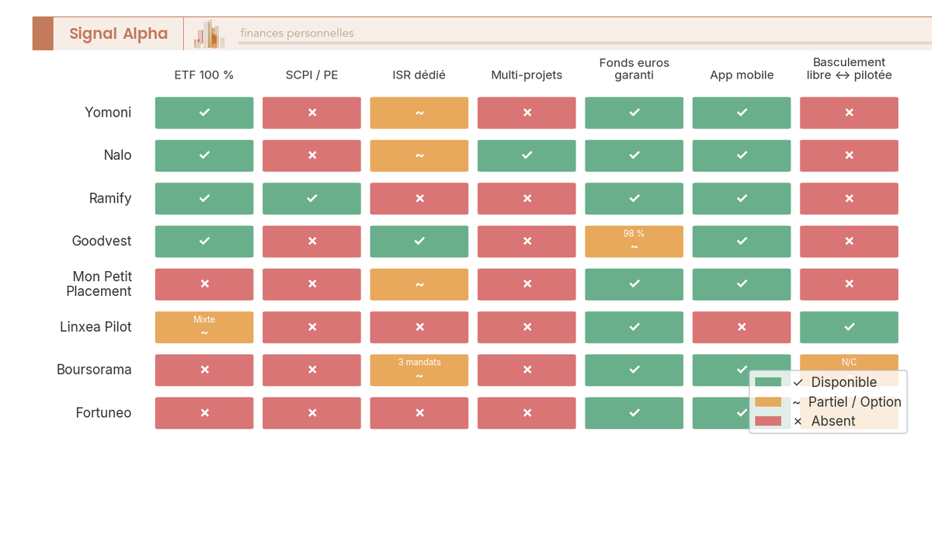Select the Yomoni ETF 100 % checkmark cell
This screenshot has width=932, height=560.
click(203, 113)
